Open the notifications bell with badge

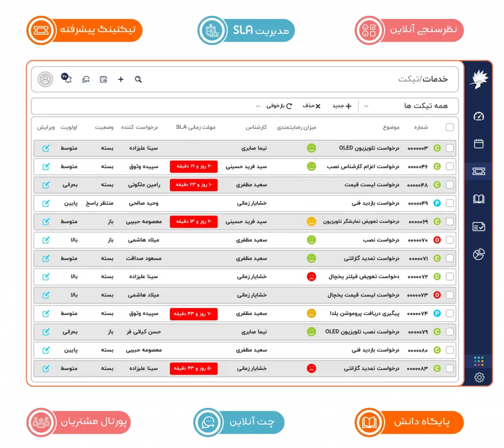(x=67, y=79)
